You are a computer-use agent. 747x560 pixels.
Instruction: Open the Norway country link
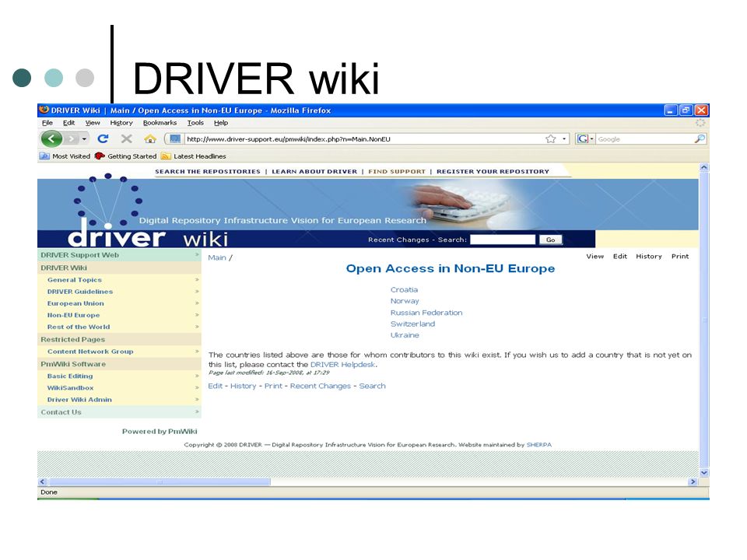point(405,301)
